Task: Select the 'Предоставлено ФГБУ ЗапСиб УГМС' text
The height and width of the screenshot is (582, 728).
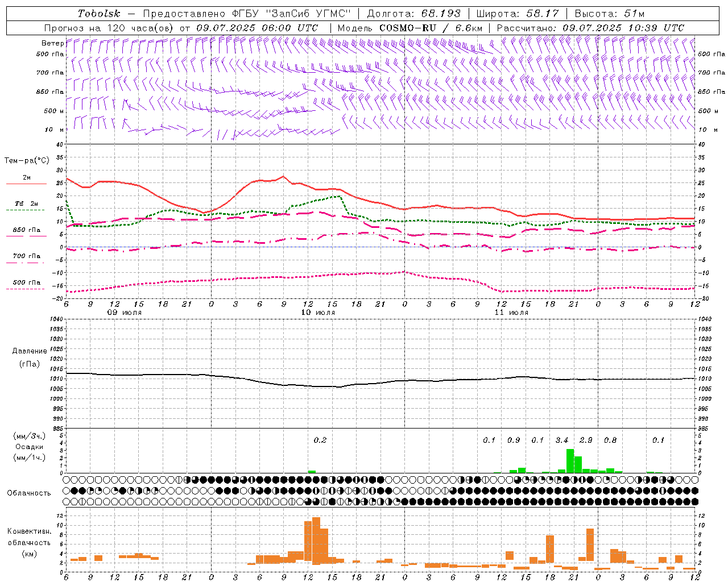Action: tap(247, 14)
